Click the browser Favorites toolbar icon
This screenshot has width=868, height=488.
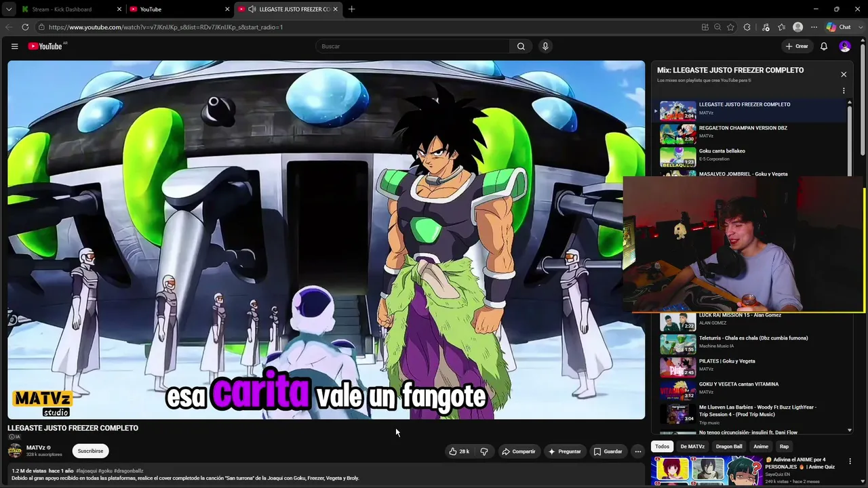tap(782, 27)
